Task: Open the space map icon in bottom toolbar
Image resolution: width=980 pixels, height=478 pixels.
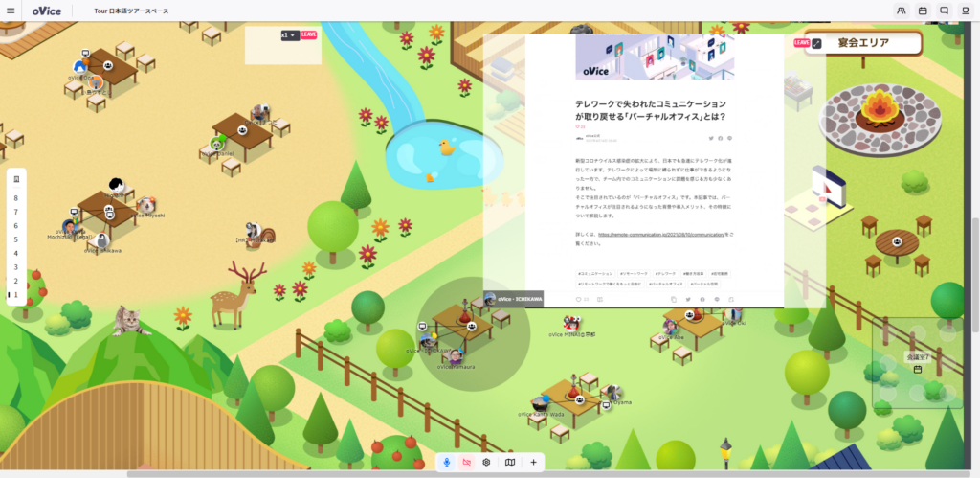Action: pos(510,463)
